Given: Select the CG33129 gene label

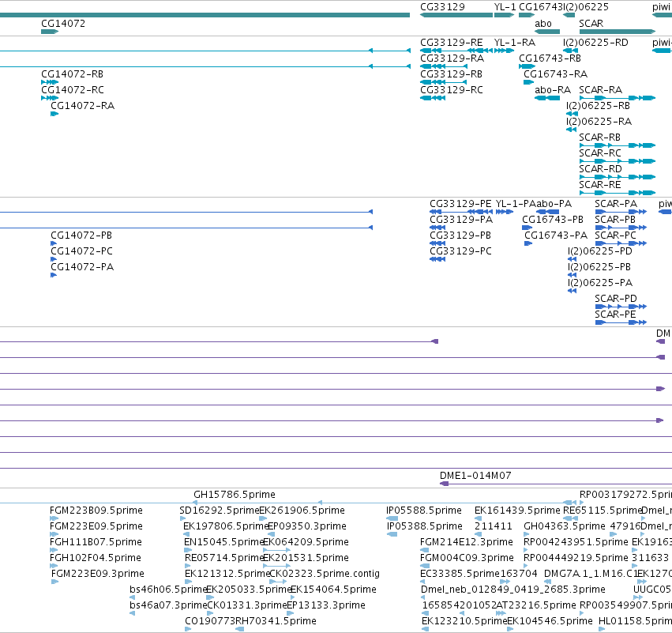Looking at the screenshot, I should coord(442,7).
